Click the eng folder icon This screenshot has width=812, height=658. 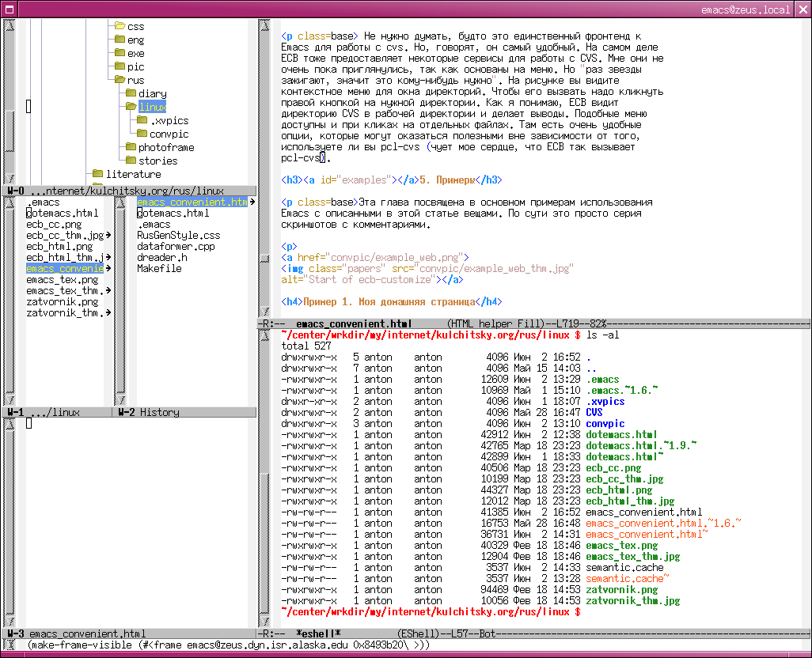point(120,40)
